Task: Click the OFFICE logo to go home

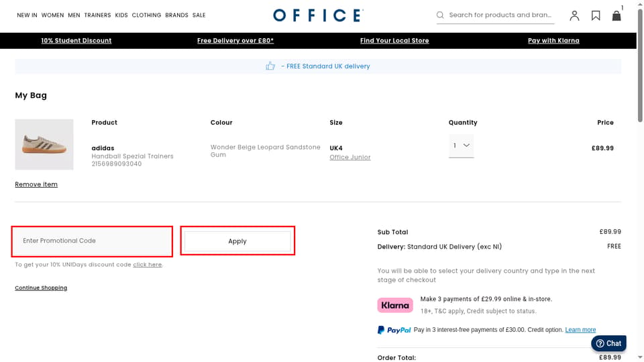Action: coord(318,15)
